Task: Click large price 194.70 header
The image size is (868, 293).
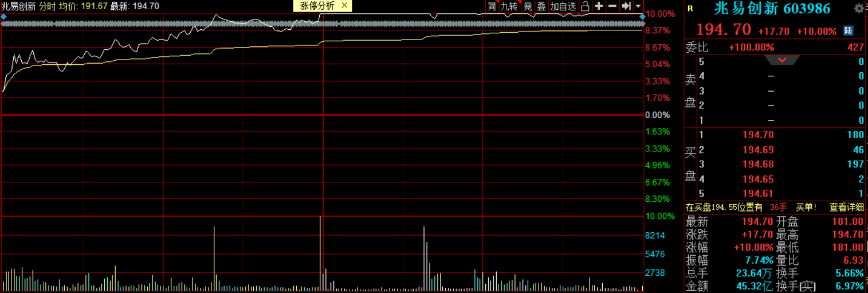Action: (723, 29)
